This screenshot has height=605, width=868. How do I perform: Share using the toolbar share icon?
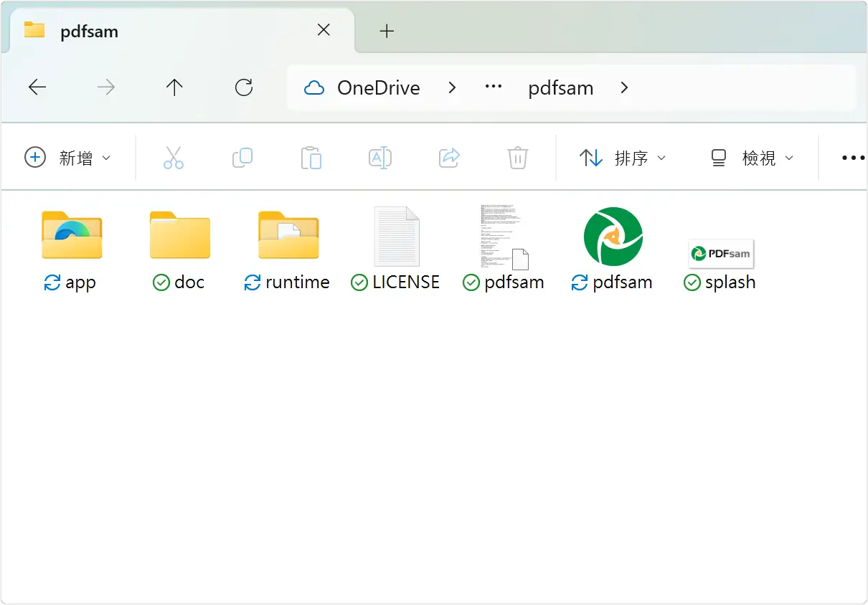(x=449, y=158)
